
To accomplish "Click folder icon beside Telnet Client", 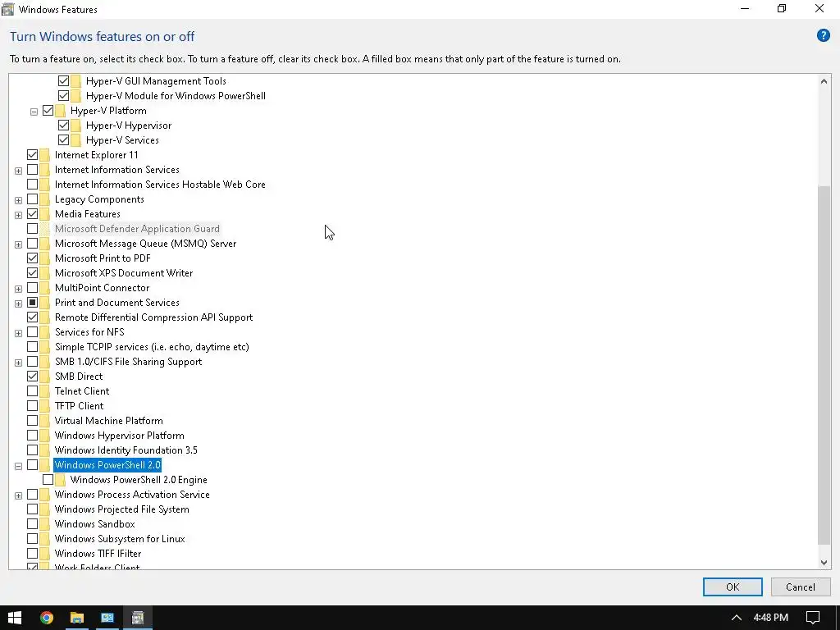I will 45,391.
